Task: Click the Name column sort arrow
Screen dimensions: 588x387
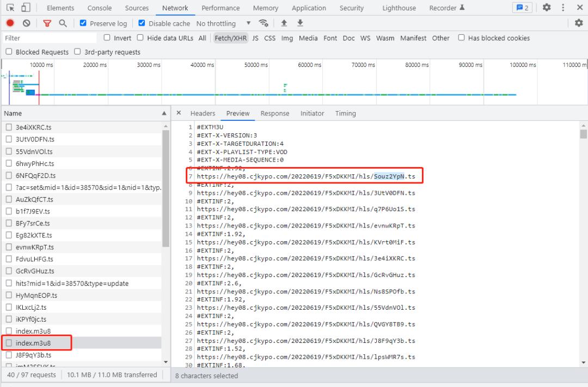Action: 164,113
